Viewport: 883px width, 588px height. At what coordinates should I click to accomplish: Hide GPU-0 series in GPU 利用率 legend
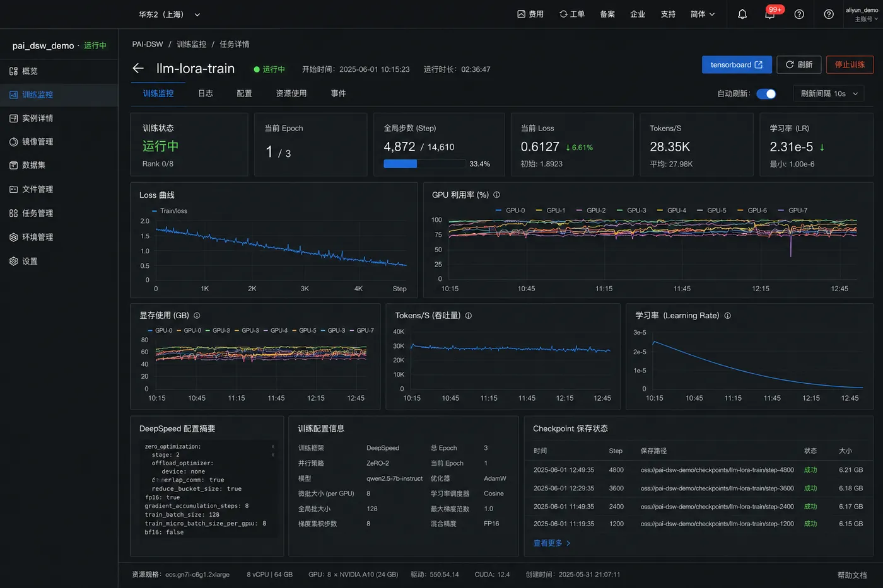coord(510,210)
